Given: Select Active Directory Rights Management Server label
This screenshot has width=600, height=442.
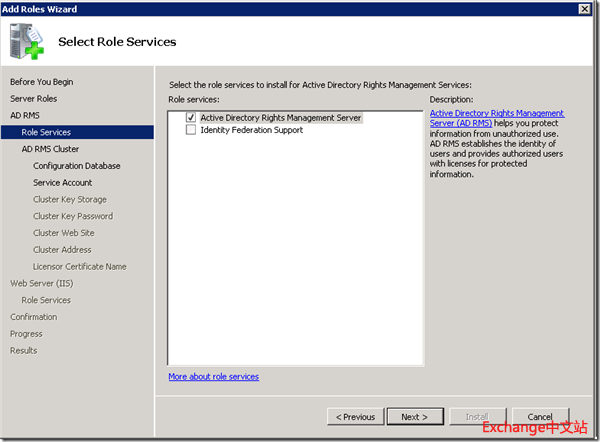Looking at the screenshot, I should tap(280, 117).
